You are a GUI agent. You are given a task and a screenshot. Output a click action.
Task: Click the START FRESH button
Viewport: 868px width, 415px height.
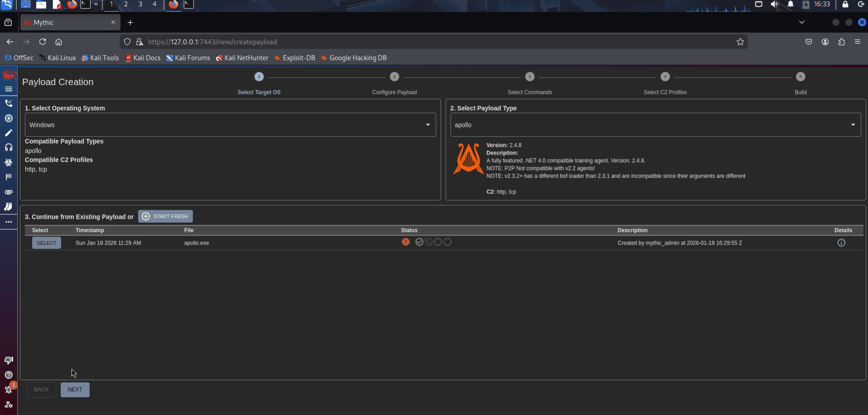[165, 217]
